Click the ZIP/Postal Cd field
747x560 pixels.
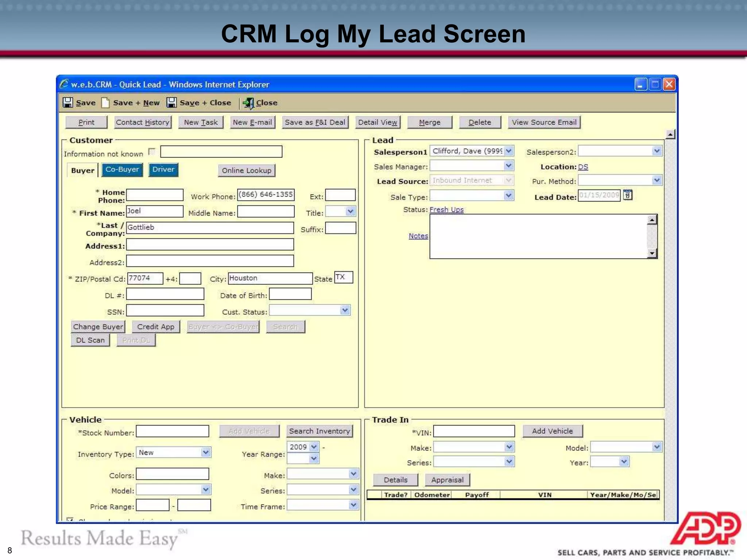pos(145,279)
